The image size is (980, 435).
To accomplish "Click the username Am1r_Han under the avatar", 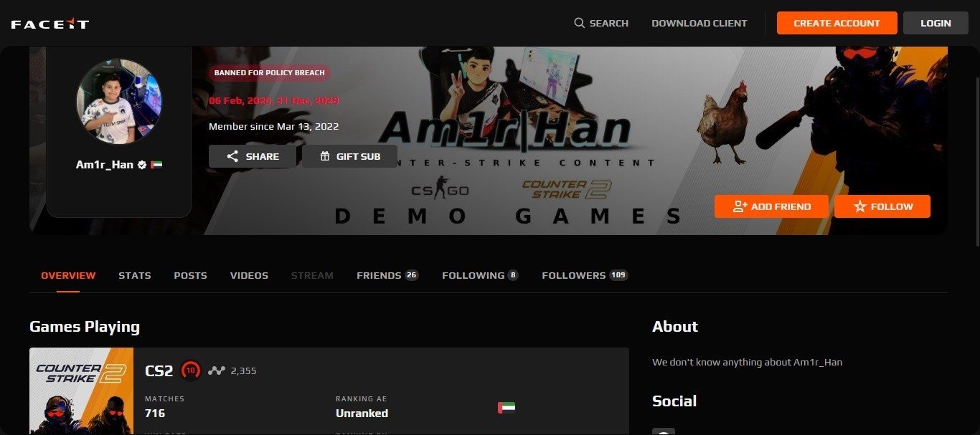I will pyautogui.click(x=105, y=165).
